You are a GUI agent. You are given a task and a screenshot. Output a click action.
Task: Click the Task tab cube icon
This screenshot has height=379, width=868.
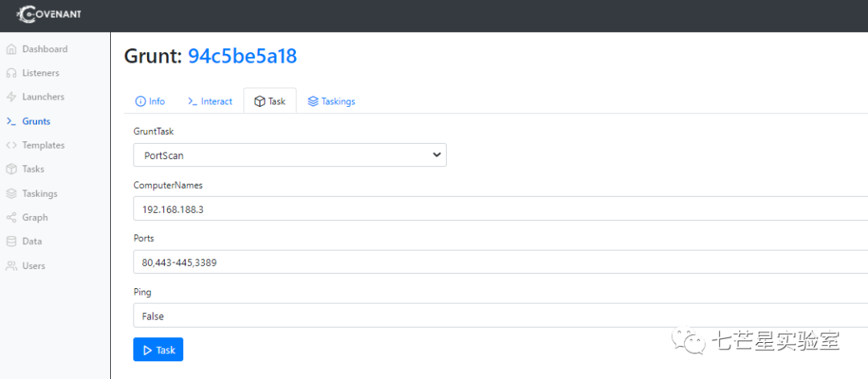coord(259,101)
